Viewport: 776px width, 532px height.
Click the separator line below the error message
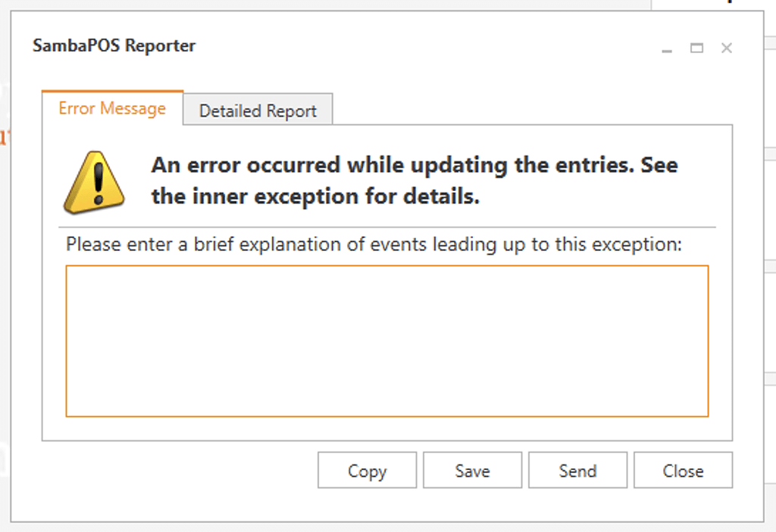point(386,227)
